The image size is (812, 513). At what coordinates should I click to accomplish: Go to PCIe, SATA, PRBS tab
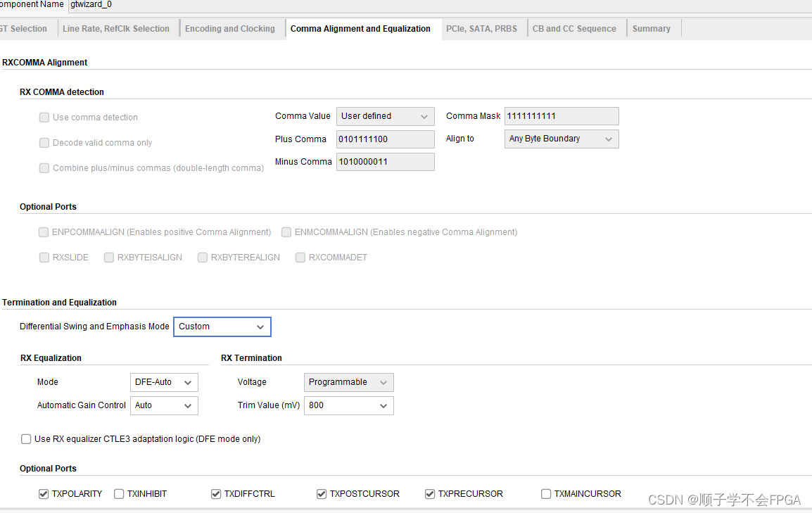click(481, 28)
